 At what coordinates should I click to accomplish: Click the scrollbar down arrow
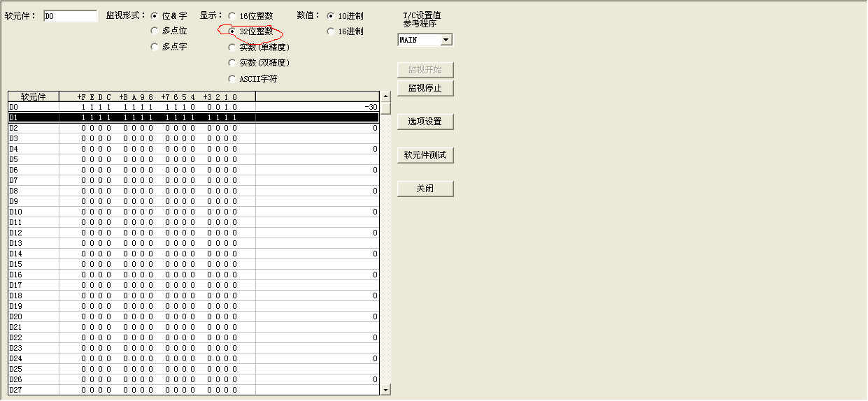pos(385,389)
